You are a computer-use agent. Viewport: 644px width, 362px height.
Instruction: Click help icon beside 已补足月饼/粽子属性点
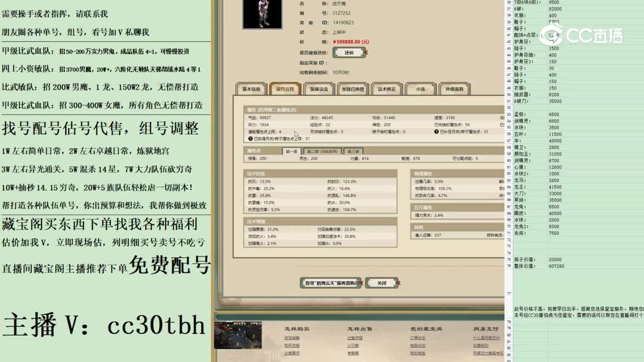[436, 132]
